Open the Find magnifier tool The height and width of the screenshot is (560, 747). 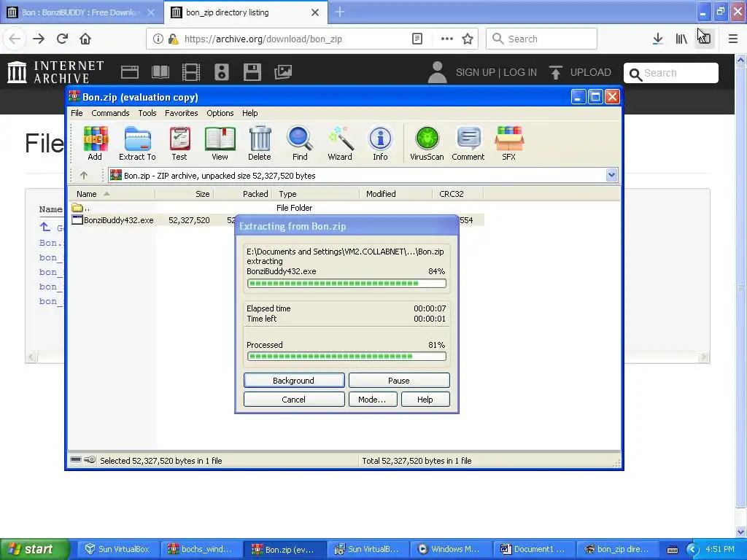click(x=300, y=144)
